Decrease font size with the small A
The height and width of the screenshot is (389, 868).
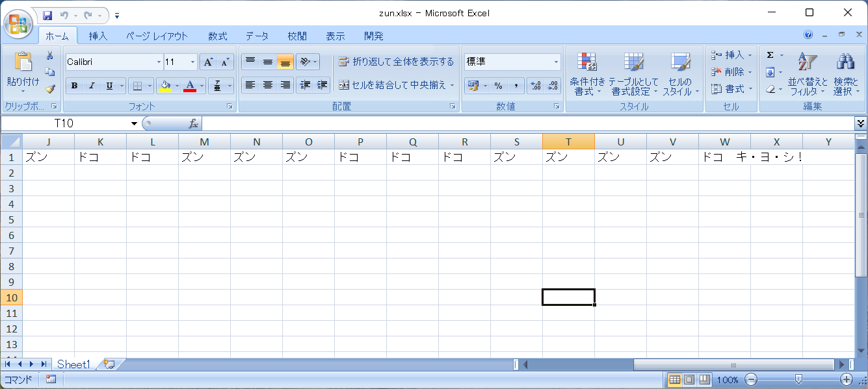point(225,62)
